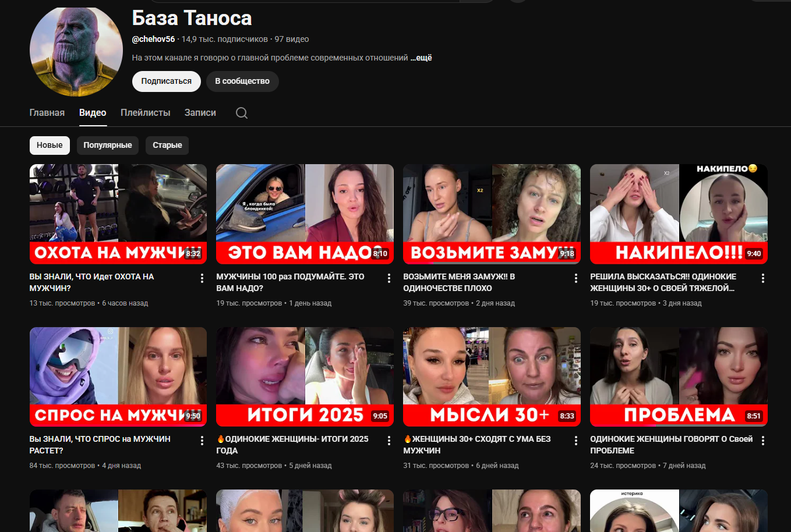791x532 pixels.
Task: Go to the Записи tab
Action: (x=200, y=113)
